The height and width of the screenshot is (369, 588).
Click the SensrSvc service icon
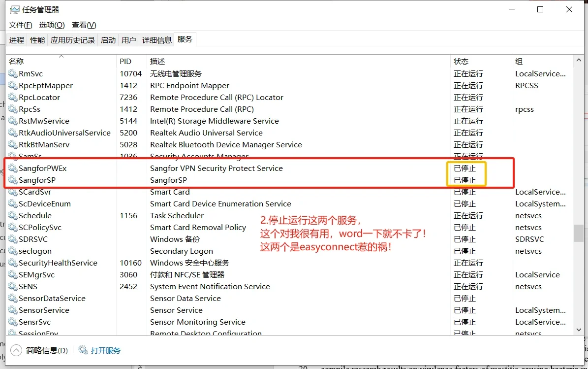(13, 322)
